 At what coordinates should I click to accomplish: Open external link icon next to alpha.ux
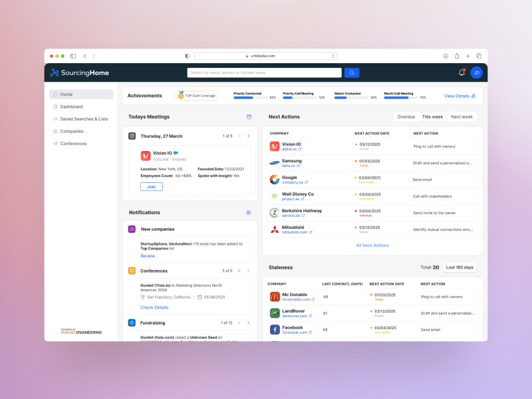point(300,149)
